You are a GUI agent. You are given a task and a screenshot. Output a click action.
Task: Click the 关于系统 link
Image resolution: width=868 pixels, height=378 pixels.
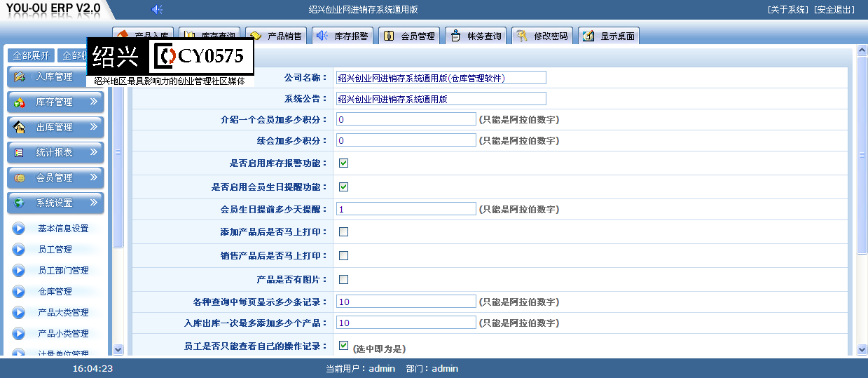(788, 10)
